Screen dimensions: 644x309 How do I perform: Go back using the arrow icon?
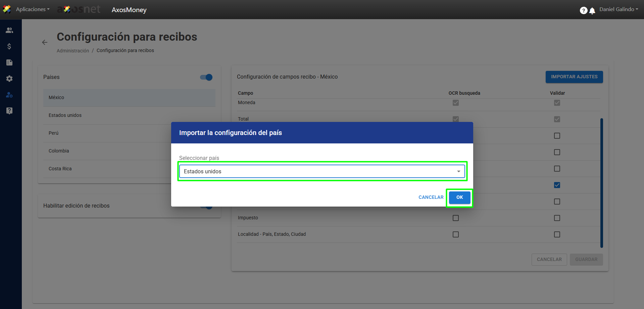[45, 42]
